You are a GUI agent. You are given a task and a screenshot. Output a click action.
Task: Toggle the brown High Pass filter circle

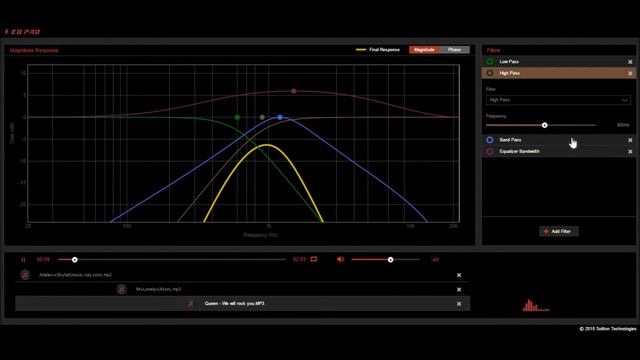tap(490, 73)
